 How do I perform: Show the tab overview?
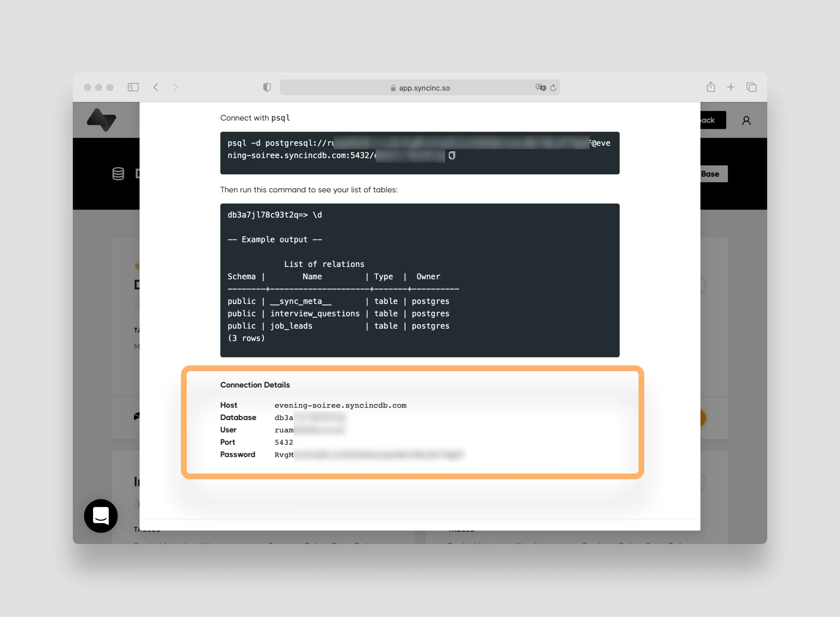pyautogui.click(x=752, y=87)
